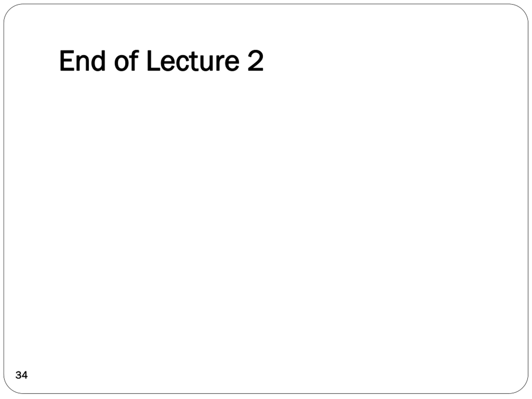This screenshot has height=399, width=532.
Task: Click the digit "3" in the slide number
Action: [18, 375]
